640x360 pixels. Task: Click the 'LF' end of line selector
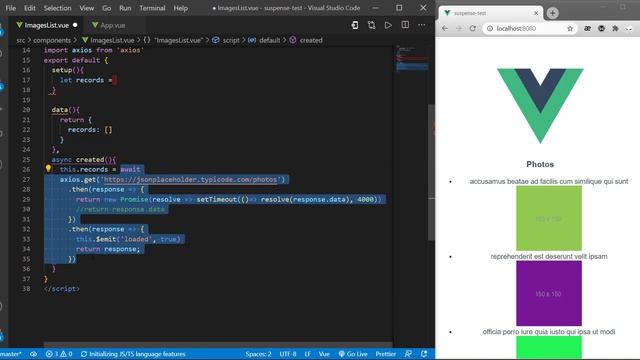point(307,354)
